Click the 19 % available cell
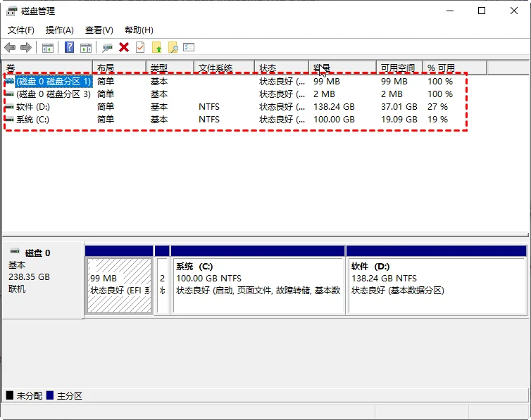The height and width of the screenshot is (420, 531). pyautogui.click(x=437, y=120)
